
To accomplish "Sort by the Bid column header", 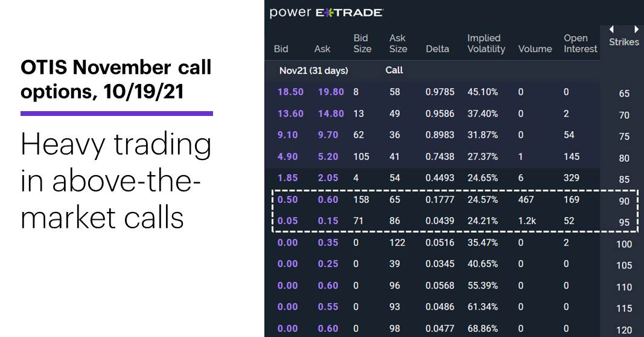I will 281,49.
